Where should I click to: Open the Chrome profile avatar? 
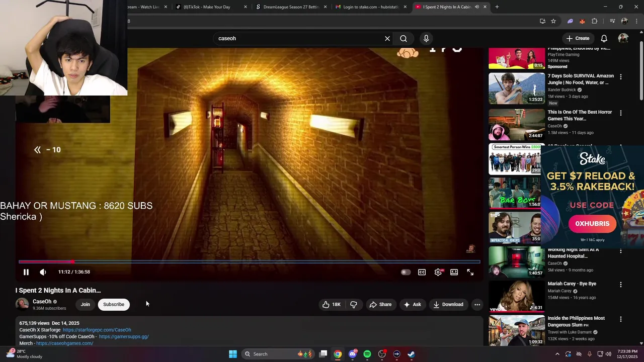pyautogui.click(x=624, y=21)
